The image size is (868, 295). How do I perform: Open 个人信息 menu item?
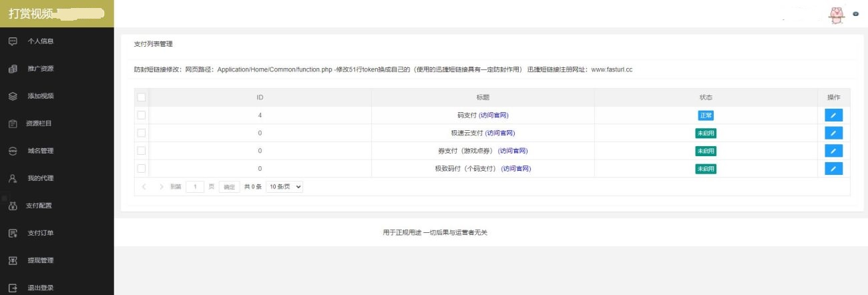coord(57,41)
